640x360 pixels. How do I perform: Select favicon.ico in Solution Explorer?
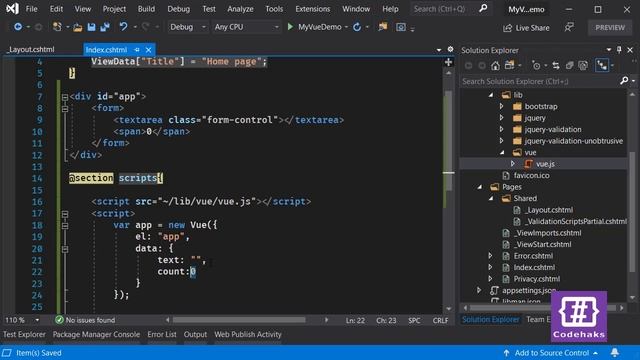[531, 175]
